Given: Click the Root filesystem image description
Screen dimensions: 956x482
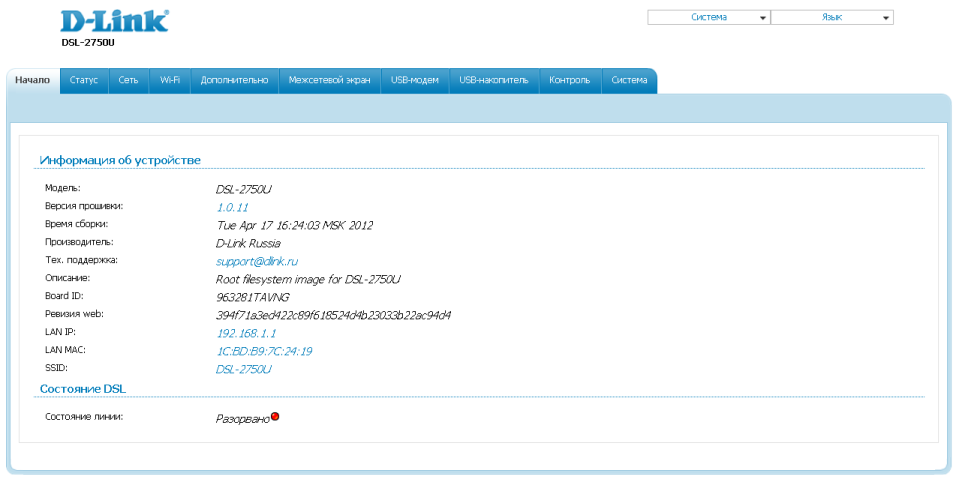Looking at the screenshot, I should coord(309,280).
